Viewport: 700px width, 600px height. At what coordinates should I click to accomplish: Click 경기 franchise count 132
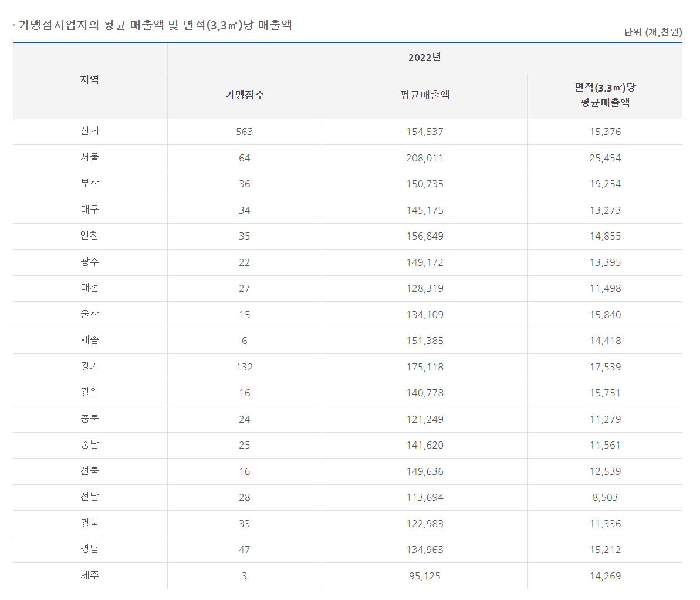[244, 367]
